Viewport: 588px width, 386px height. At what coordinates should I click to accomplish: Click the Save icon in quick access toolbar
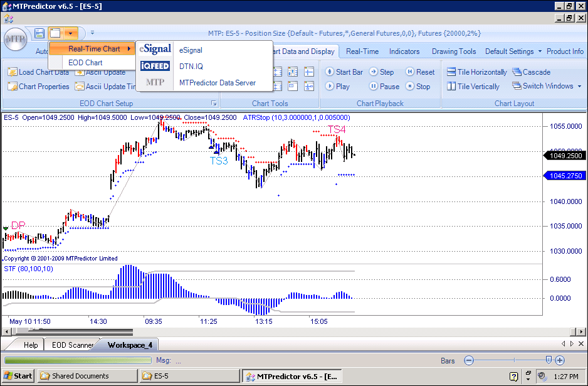point(40,33)
